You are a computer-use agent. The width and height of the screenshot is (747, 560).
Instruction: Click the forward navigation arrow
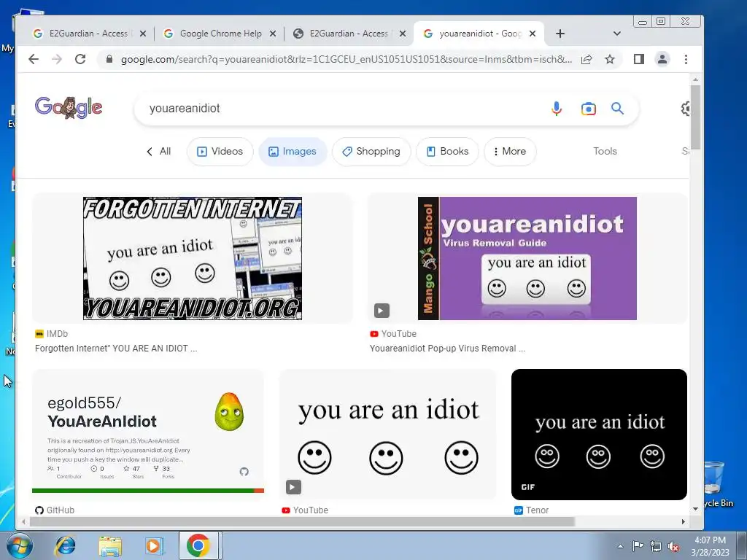pos(57,59)
